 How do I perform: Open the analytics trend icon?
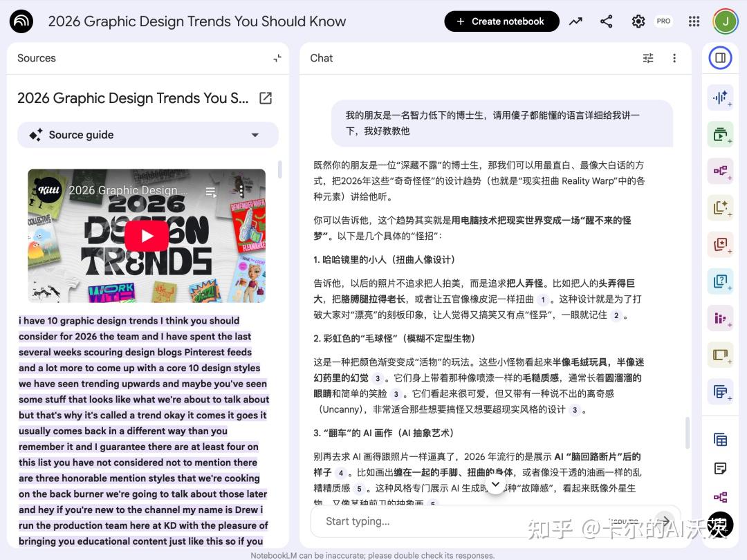point(575,21)
